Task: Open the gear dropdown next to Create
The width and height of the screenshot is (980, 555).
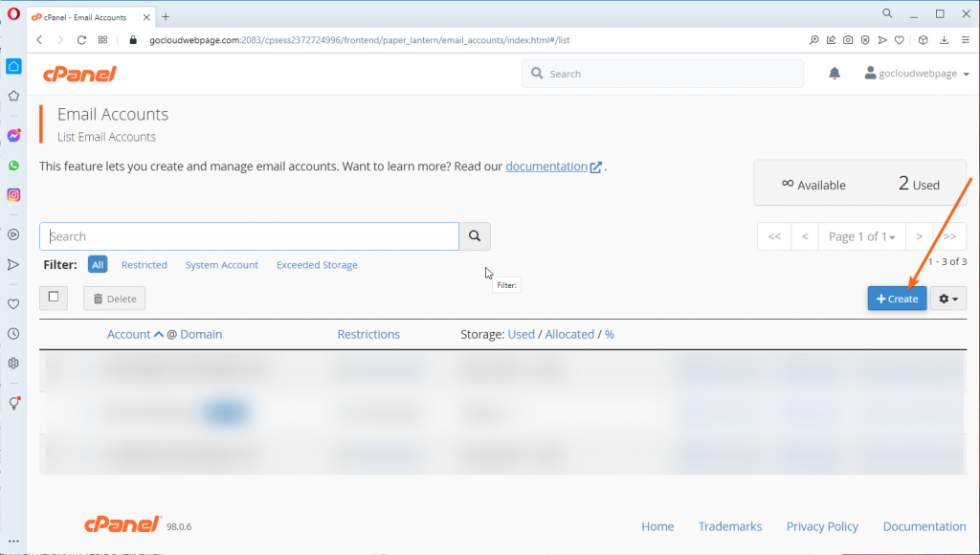Action: tap(947, 299)
